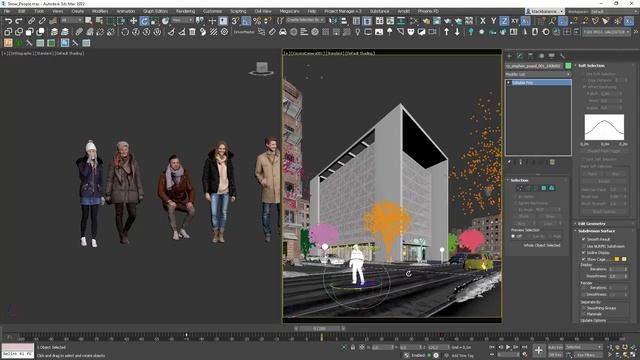Toggle the Angle Snap icon
Viewport: 640px width, 360px height.
[246, 20]
